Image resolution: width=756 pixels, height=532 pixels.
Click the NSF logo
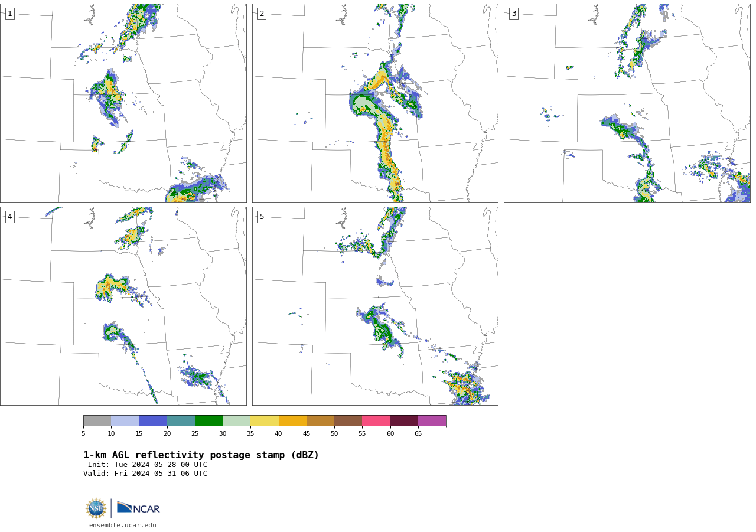[x=96, y=508]
